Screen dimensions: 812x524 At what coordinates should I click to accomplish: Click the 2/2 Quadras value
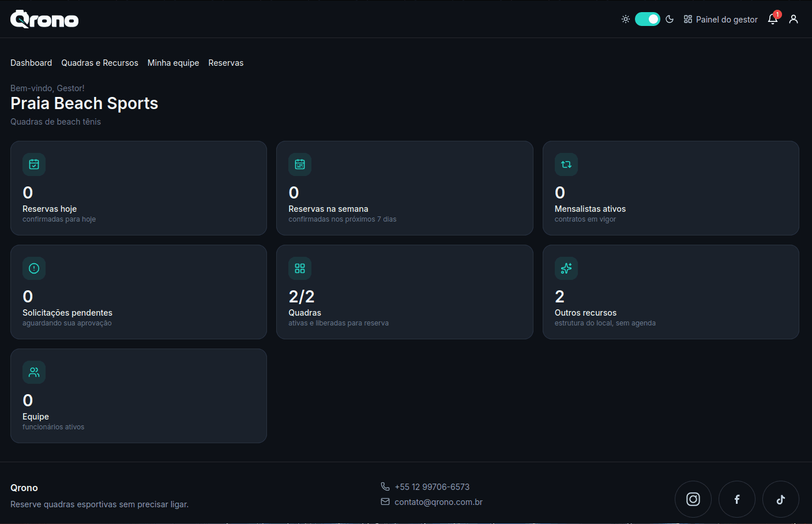point(302,297)
